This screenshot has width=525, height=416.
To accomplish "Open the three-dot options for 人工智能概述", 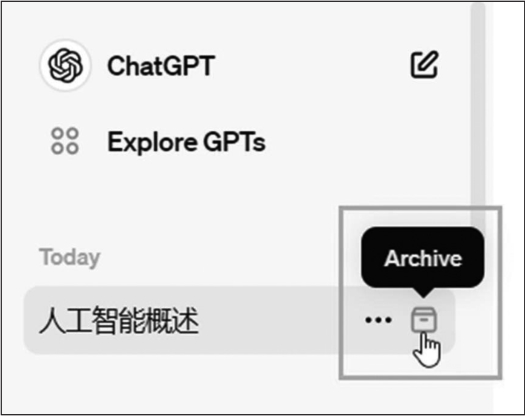I will tap(378, 320).
